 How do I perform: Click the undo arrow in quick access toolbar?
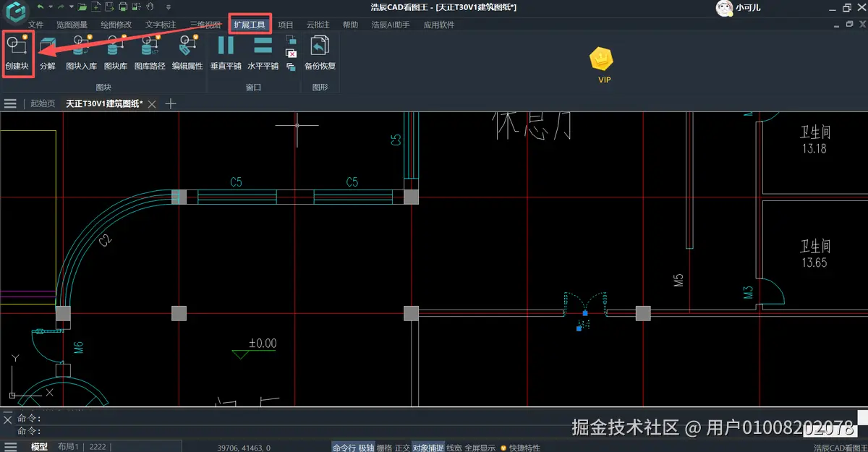(41, 7)
